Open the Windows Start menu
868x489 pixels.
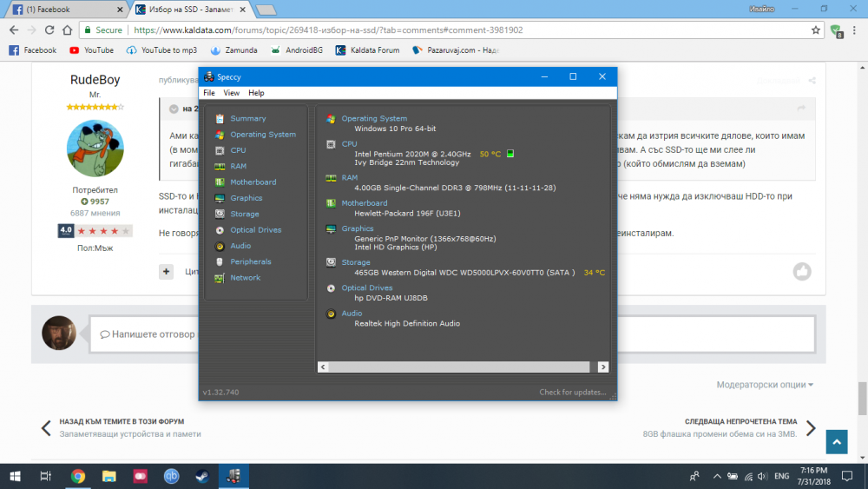coord(15,476)
